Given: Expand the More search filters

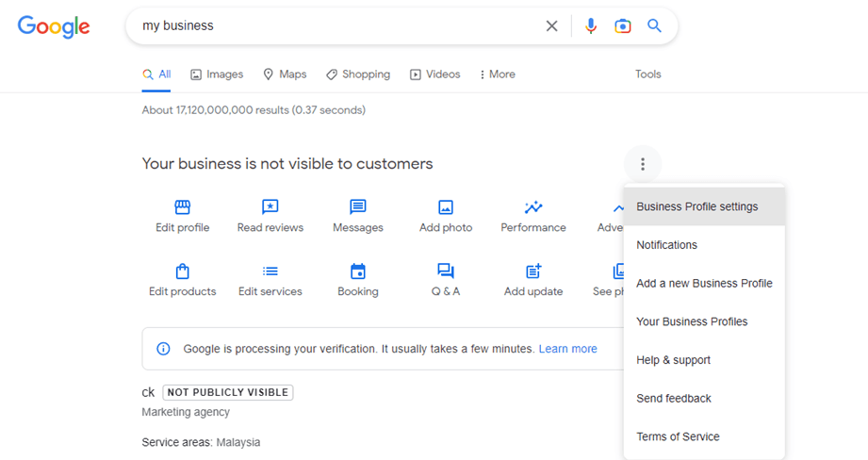Looking at the screenshot, I should pos(498,74).
